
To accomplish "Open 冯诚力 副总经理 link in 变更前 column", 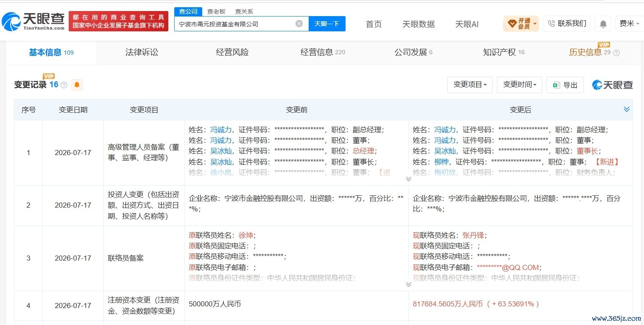I will (221, 130).
